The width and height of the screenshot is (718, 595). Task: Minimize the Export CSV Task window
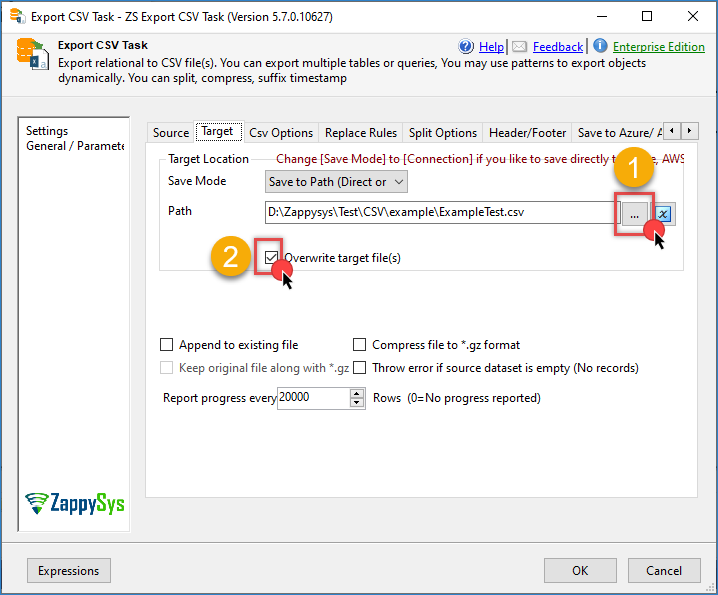coord(602,16)
